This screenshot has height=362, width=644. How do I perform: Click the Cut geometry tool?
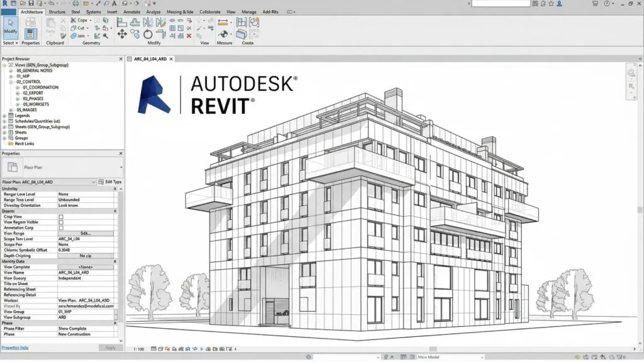77,28
